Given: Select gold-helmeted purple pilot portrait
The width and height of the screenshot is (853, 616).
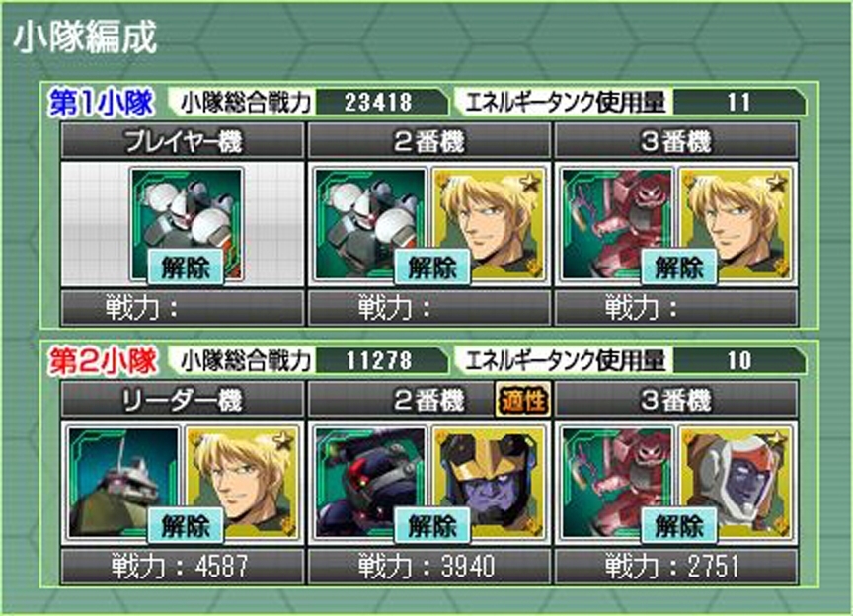Looking at the screenshot, I should click(489, 482).
